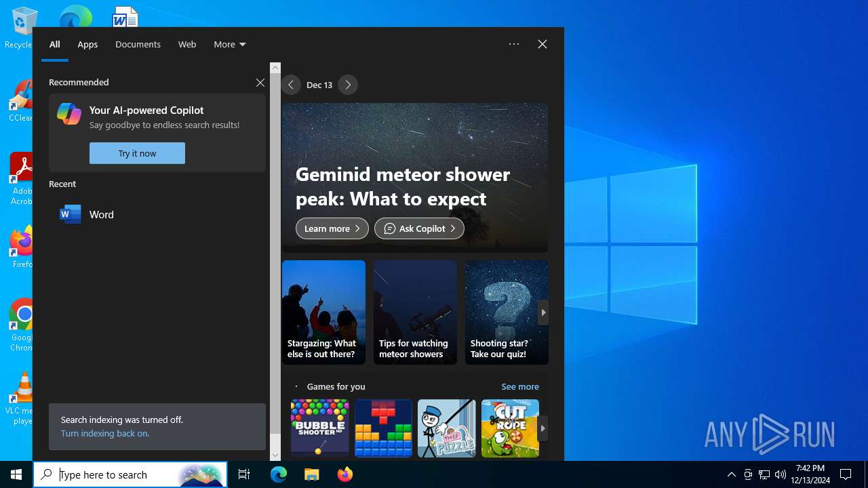This screenshot has width=868, height=488.
Task: Dismiss the Recommended section
Action: point(260,83)
